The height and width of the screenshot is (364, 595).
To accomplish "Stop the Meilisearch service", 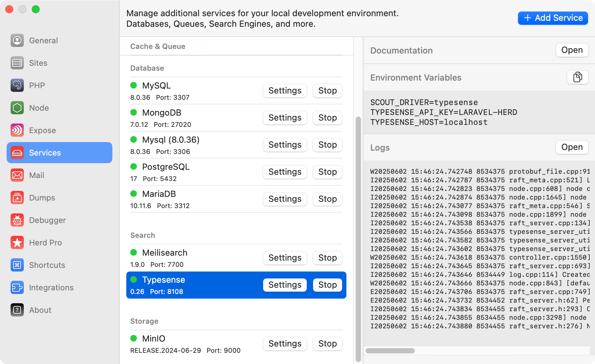I will click(x=327, y=258).
